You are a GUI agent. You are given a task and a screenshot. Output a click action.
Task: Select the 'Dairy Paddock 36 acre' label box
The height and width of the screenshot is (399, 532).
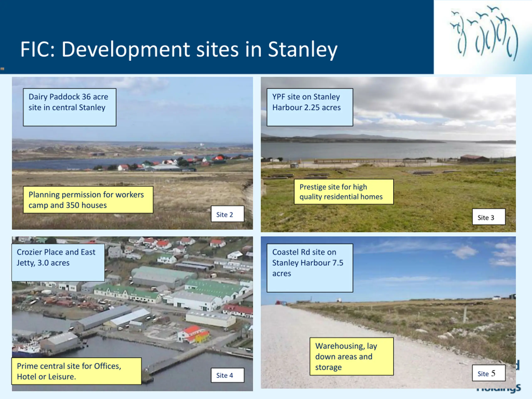click(x=69, y=107)
